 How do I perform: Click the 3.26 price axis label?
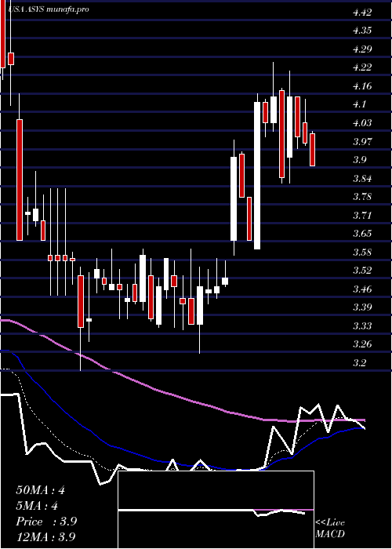(362, 344)
